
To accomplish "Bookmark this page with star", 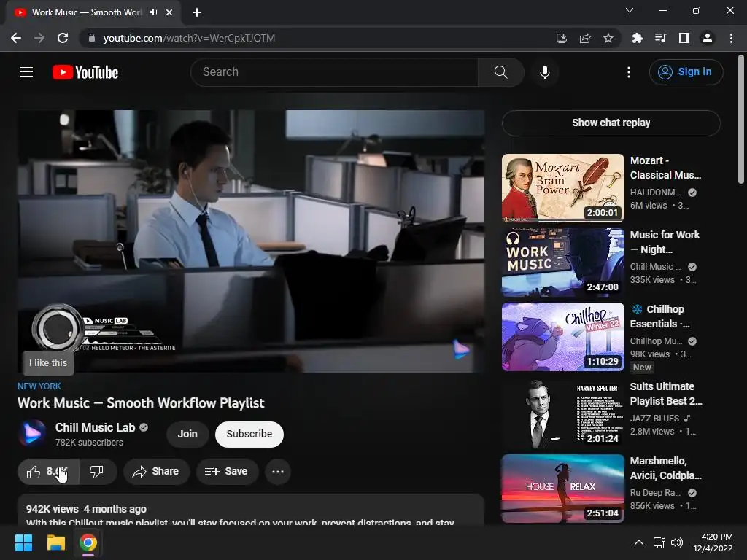I will click(x=608, y=38).
